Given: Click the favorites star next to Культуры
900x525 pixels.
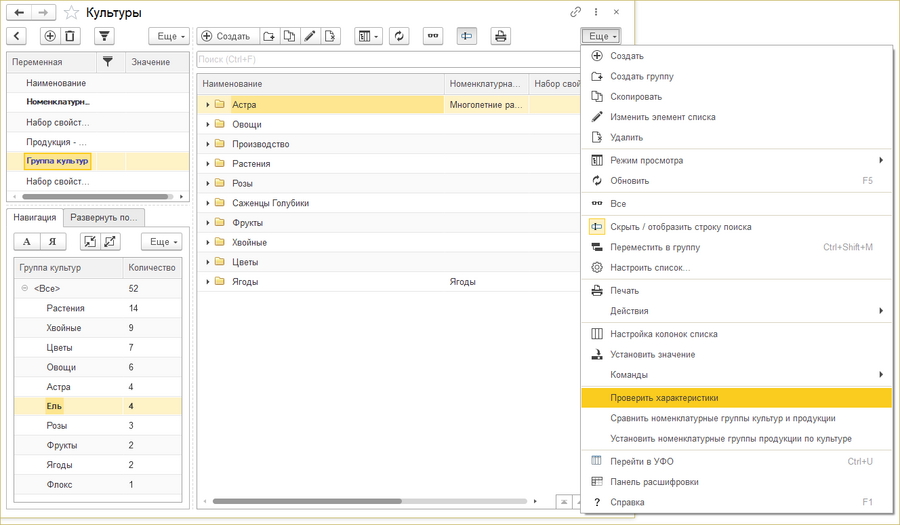Looking at the screenshot, I should (x=71, y=13).
